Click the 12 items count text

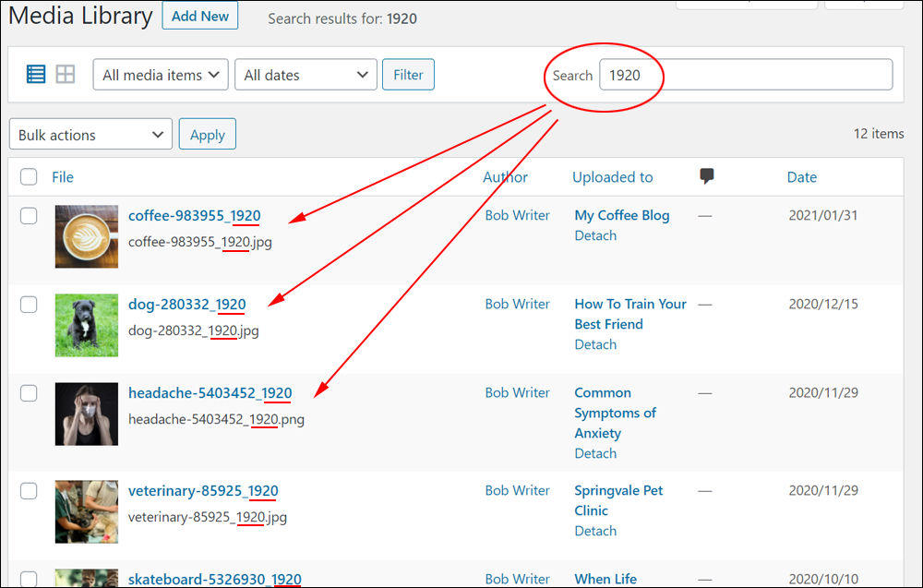click(879, 134)
